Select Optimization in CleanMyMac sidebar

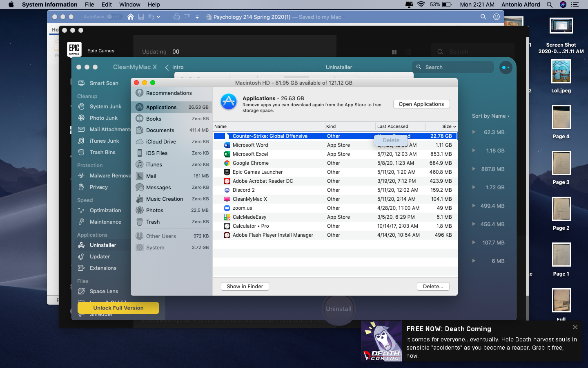pos(100,210)
